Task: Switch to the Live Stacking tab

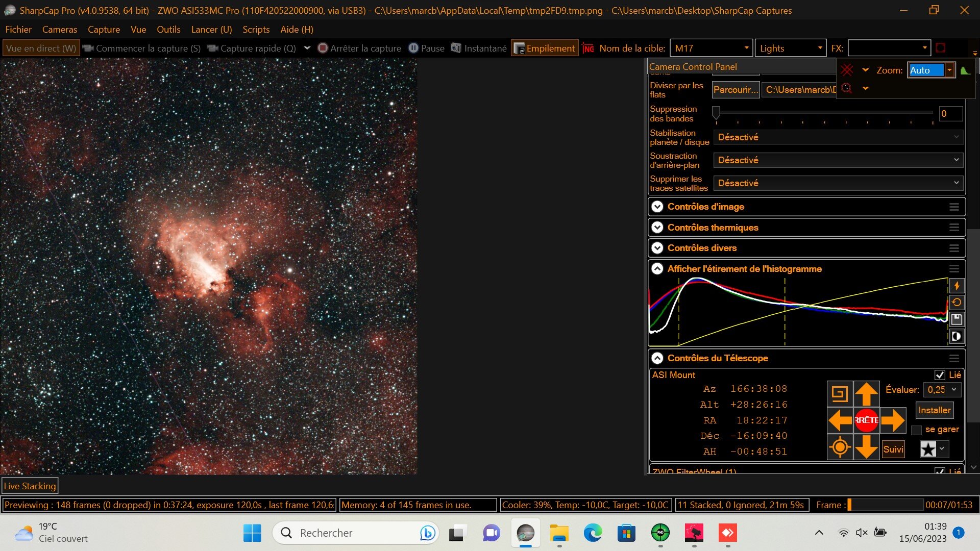Action: pyautogui.click(x=30, y=486)
